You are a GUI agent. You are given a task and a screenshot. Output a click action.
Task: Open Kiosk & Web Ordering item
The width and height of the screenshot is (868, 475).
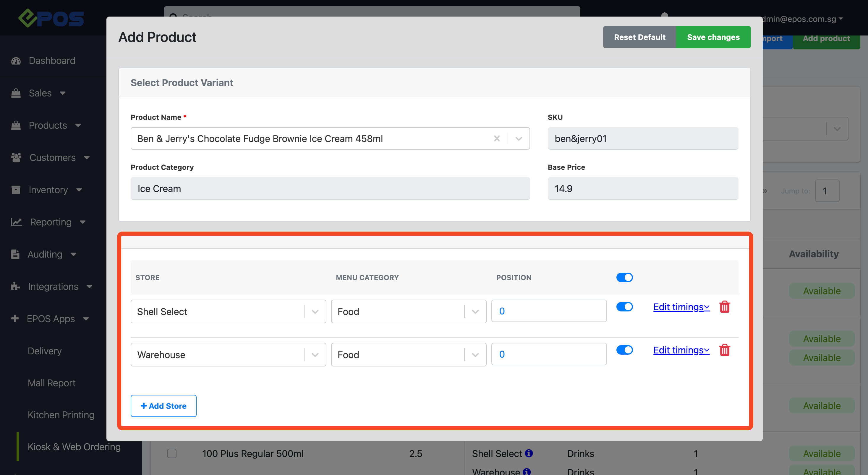(74, 447)
